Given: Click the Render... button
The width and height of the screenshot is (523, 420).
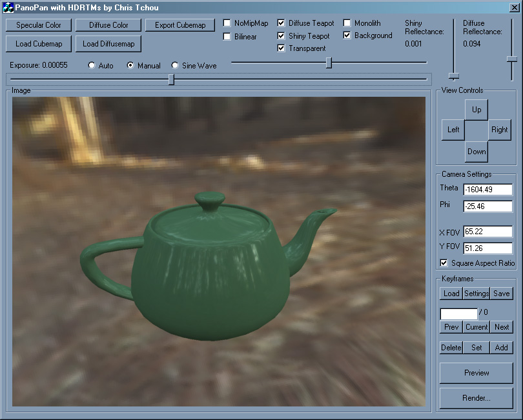Looking at the screenshot, I should tap(477, 398).
